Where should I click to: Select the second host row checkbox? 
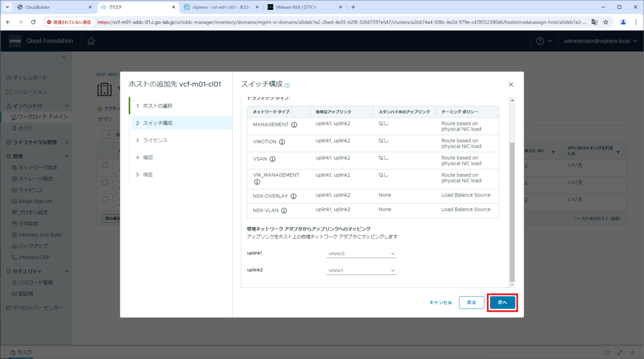click(x=105, y=182)
